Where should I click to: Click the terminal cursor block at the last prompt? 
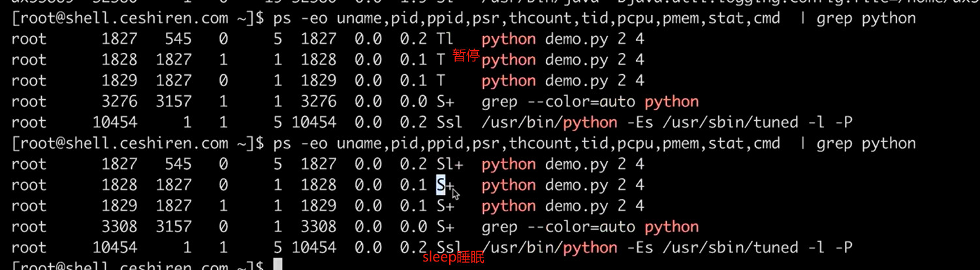click(277, 265)
